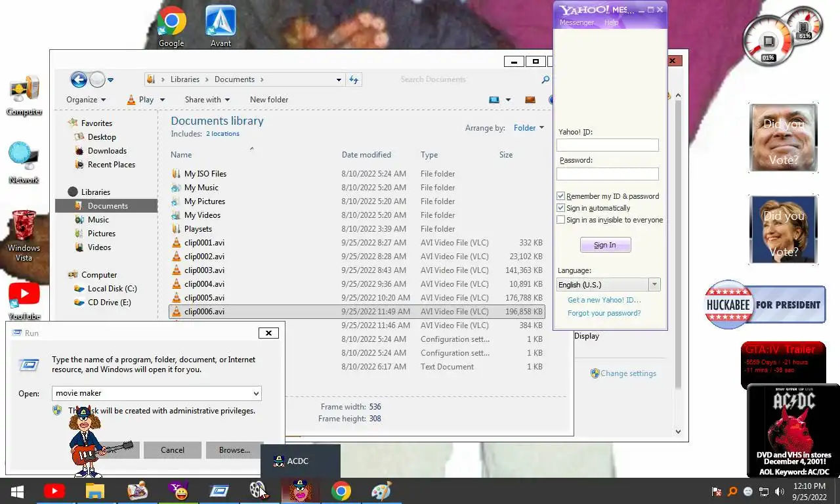Image resolution: width=840 pixels, height=504 pixels.
Task: Click the refresh button beside address bar
Action: (354, 79)
